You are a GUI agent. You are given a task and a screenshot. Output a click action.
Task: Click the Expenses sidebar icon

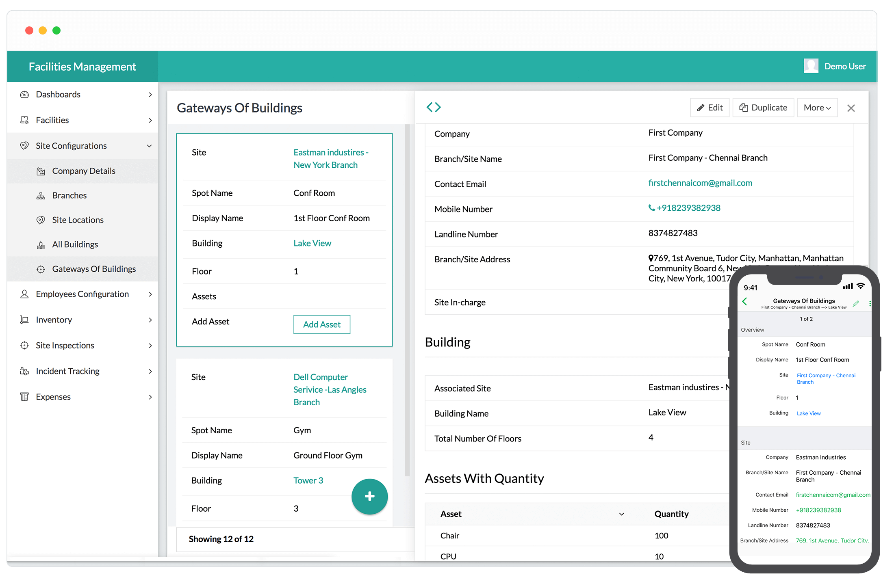23,396
